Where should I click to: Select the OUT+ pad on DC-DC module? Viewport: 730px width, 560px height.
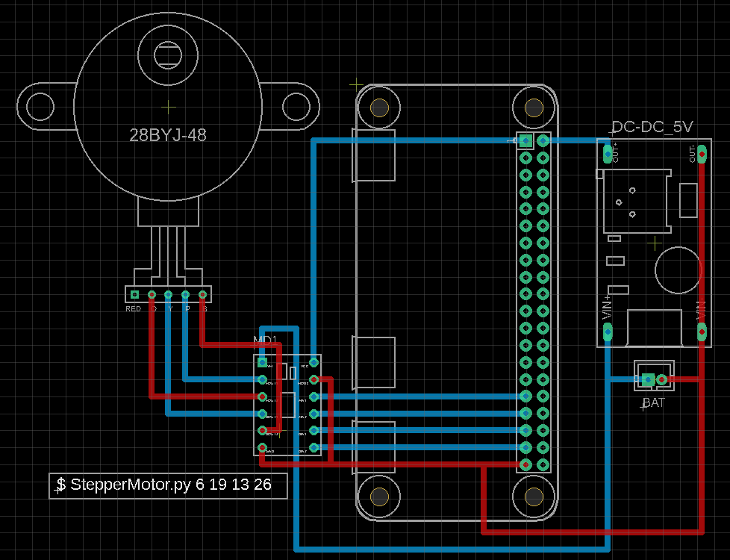[608, 154]
